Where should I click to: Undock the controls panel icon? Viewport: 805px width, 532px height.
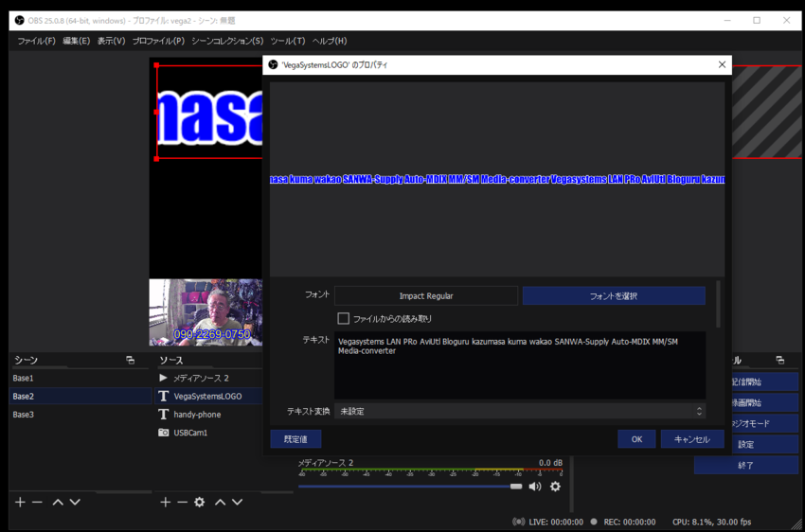pyautogui.click(x=780, y=360)
